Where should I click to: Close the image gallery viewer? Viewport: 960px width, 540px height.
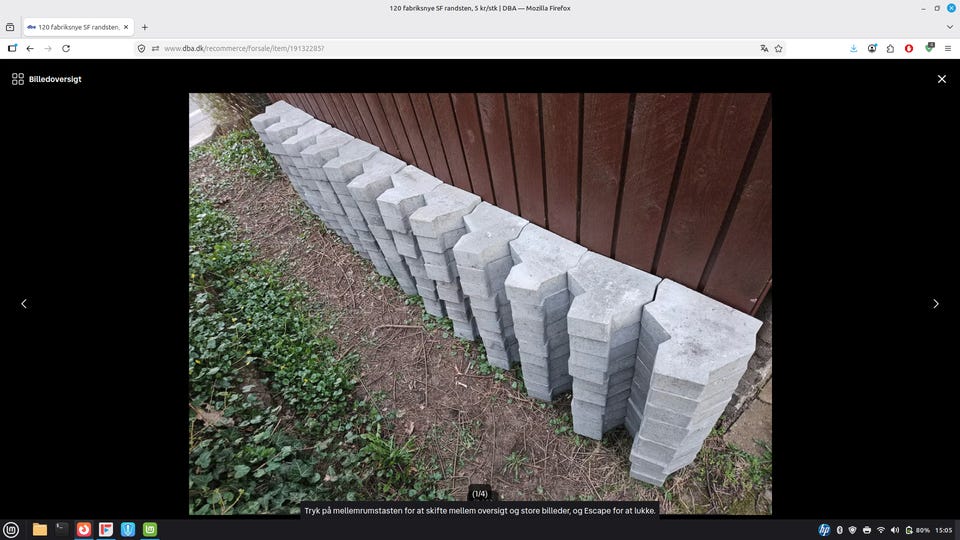coord(941,79)
